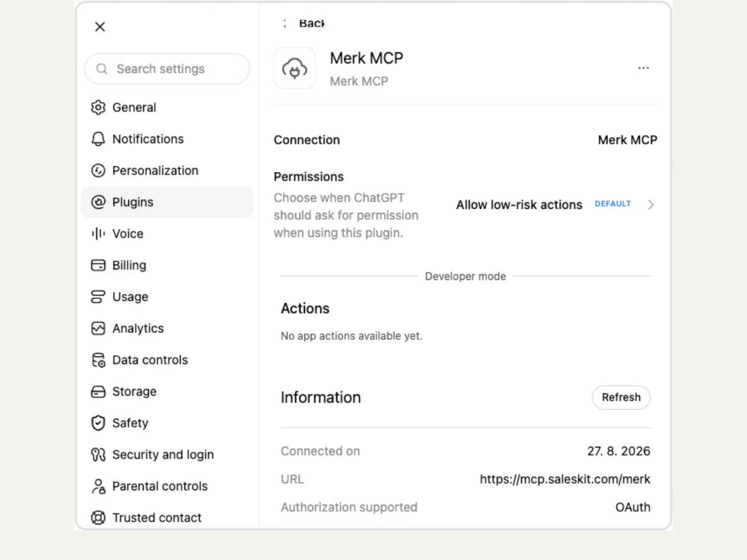
Task: Focus the Search settings input field
Action: point(167,68)
